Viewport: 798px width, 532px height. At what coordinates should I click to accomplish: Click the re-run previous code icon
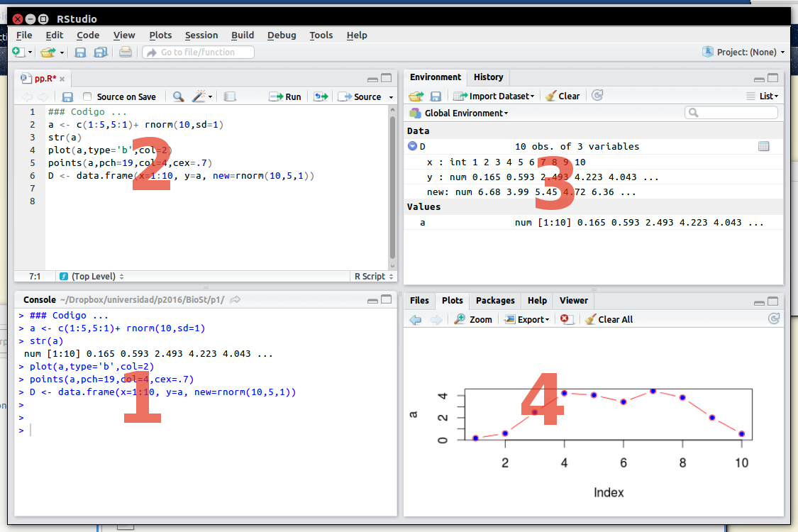click(x=321, y=96)
